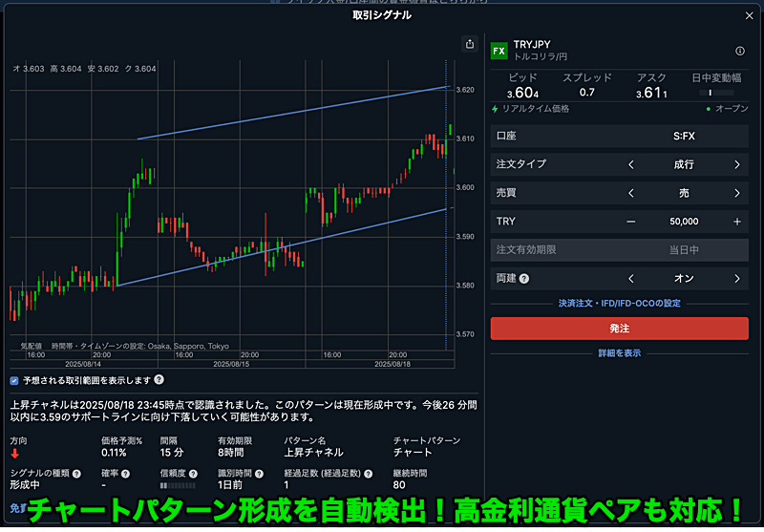This screenshot has width=764, height=532.
Task: Click the 3.620 price axis label
Action: tap(465, 90)
